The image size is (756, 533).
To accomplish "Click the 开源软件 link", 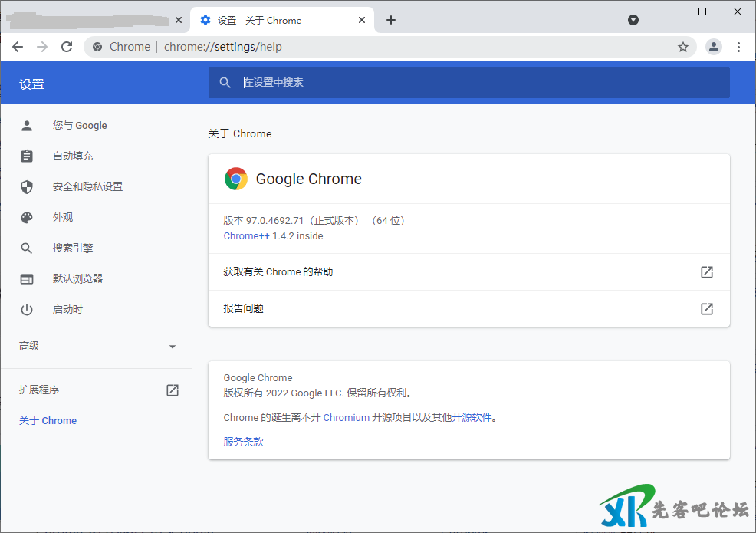I will click(x=471, y=418).
